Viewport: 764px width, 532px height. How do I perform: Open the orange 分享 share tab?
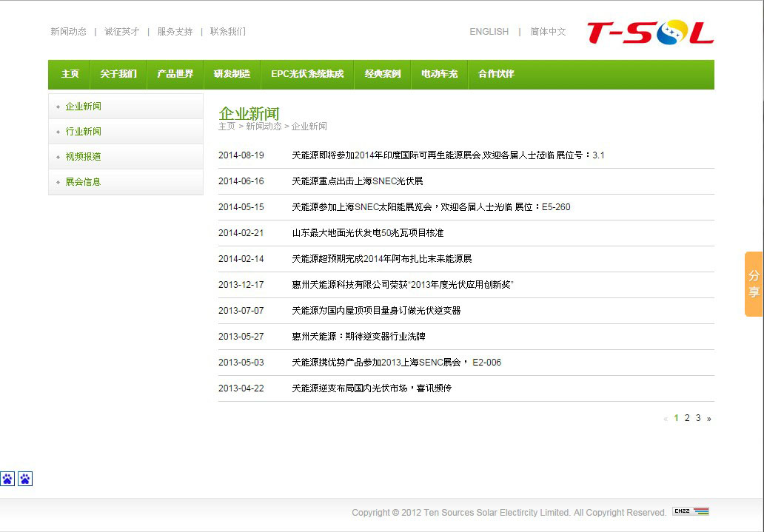pos(754,284)
